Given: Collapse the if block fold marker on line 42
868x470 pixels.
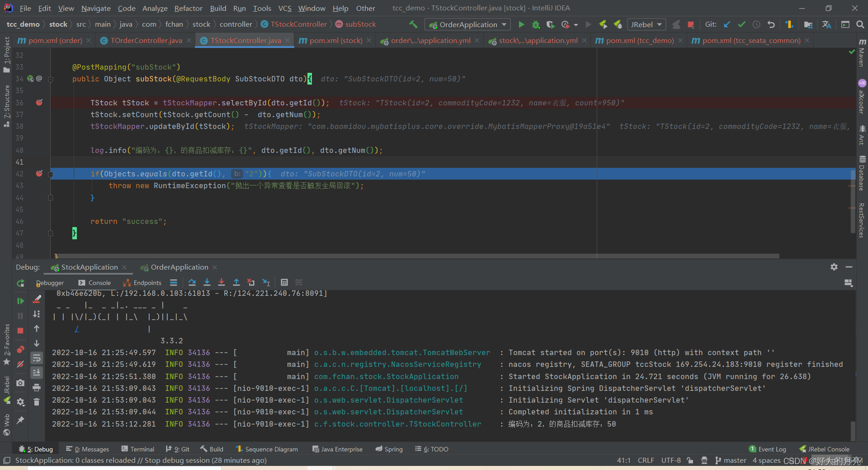Looking at the screenshot, I should [x=51, y=174].
